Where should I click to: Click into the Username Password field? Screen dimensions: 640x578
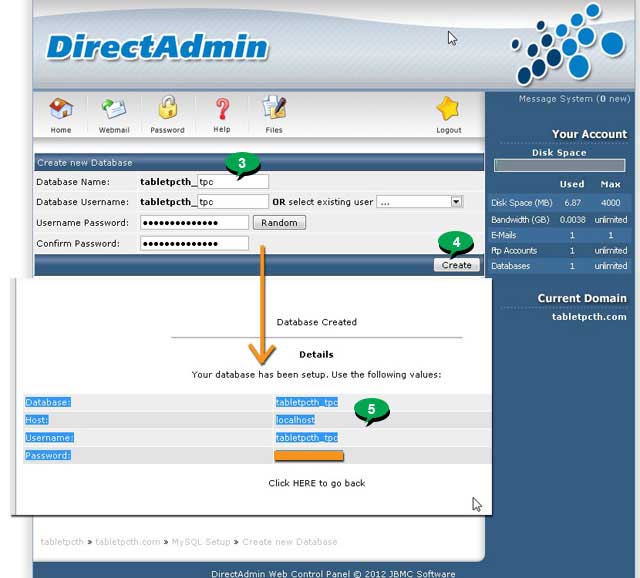(x=194, y=223)
